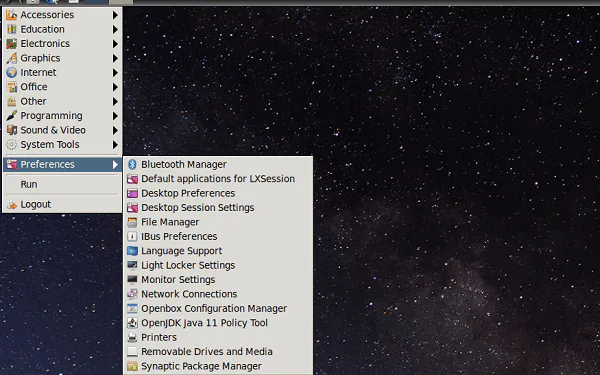
Task: Expand the Programming submenu arrow
Action: [x=115, y=116]
